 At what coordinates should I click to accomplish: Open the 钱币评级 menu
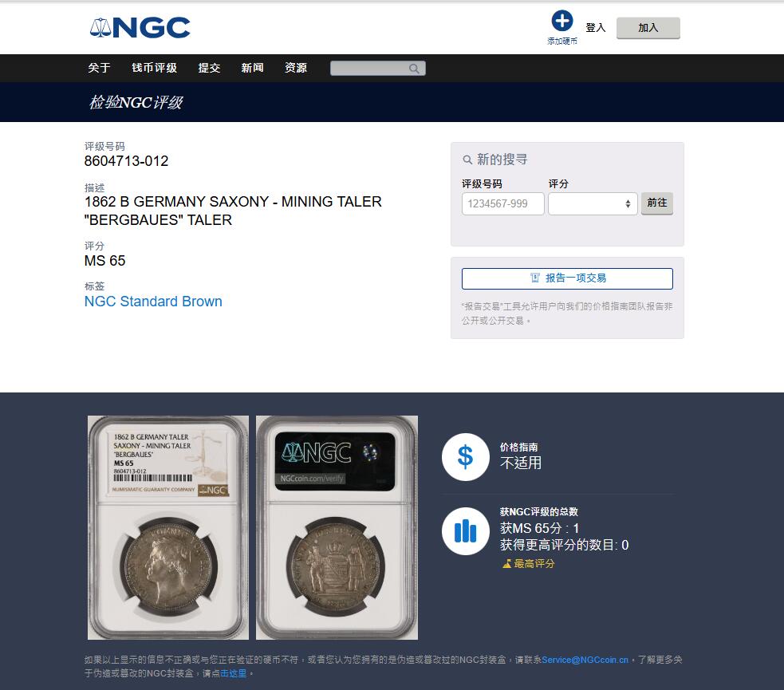[155, 68]
